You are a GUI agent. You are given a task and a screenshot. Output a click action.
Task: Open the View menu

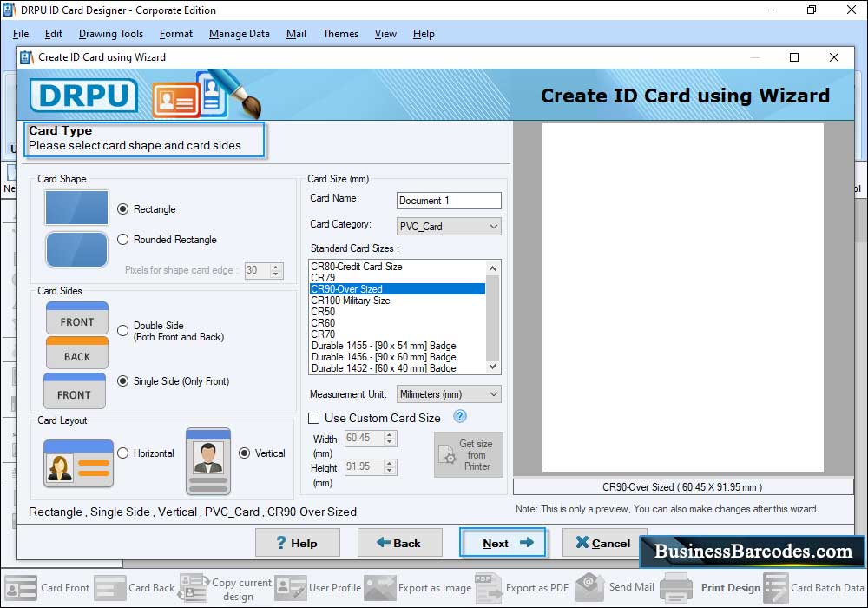pos(385,34)
